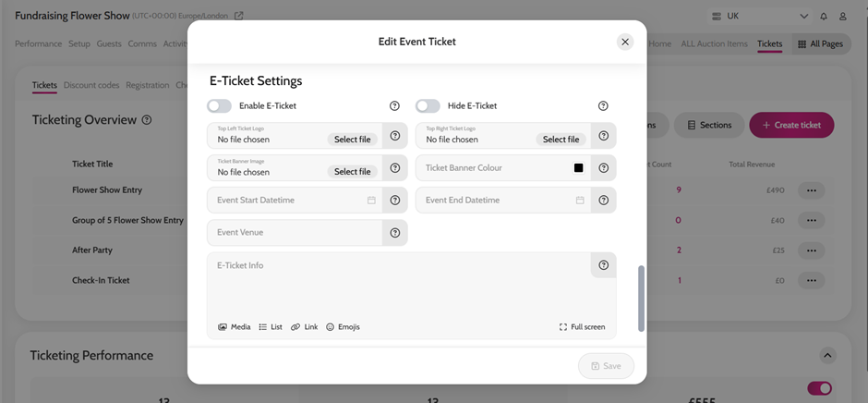The height and width of the screenshot is (403, 868).
Task: Collapse the Ticketing Performance section
Action: click(828, 356)
